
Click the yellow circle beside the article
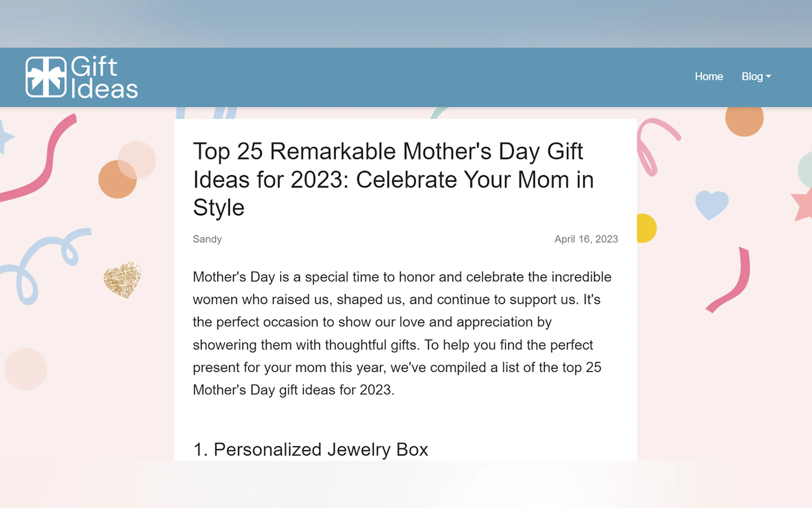click(x=646, y=228)
